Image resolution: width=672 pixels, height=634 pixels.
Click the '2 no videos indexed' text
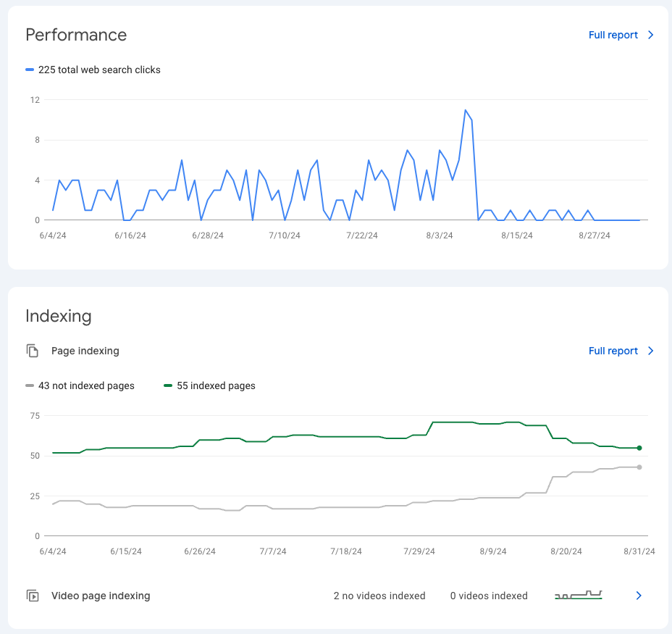coord(379,596)
